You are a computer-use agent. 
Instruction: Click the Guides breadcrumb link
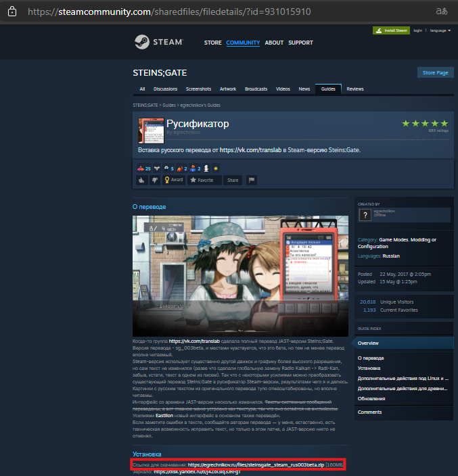coord(169,105)
